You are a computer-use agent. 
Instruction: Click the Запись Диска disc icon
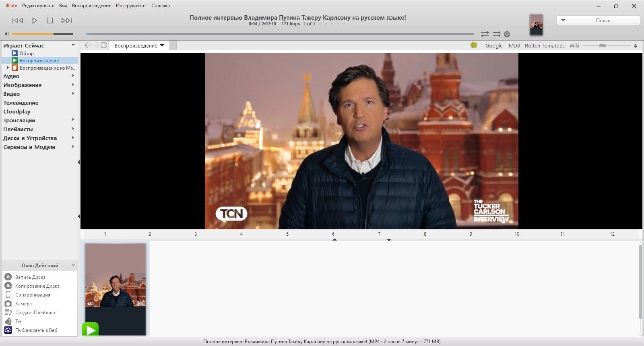(x=8, y=277)
